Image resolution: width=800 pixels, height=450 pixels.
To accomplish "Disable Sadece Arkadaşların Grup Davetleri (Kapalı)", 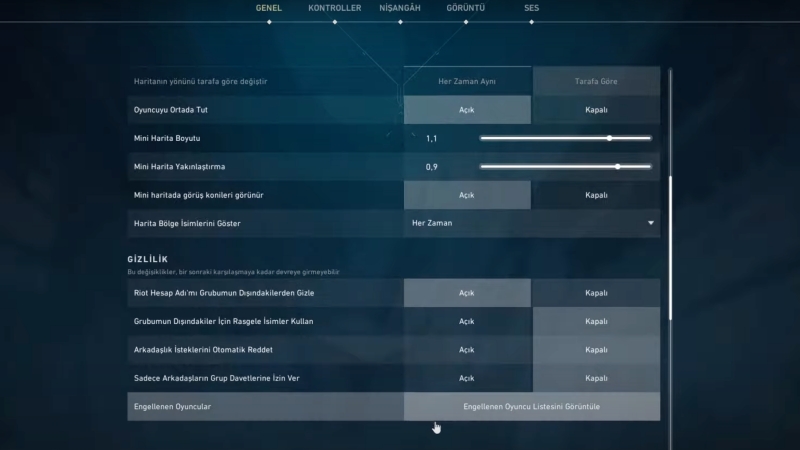I will (x=596, y=378).
